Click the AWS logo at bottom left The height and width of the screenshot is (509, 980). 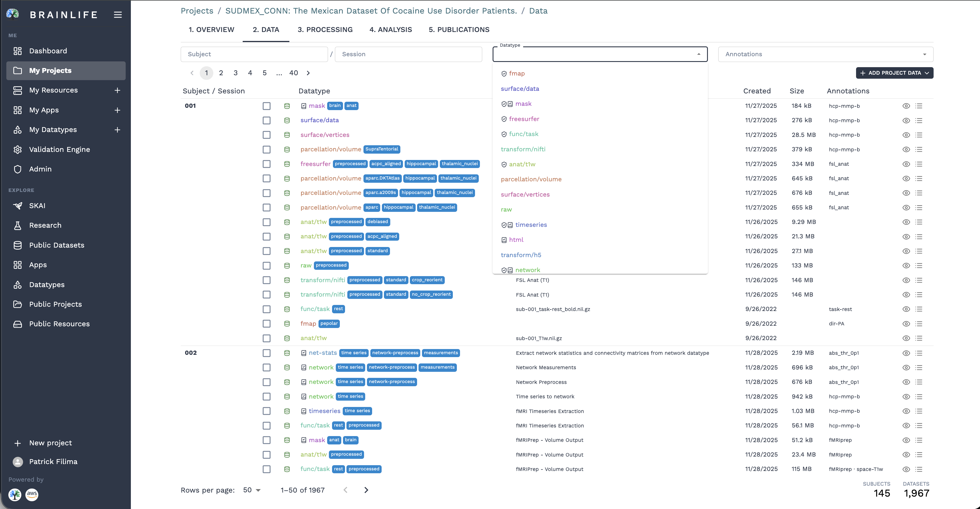tap(32, 494)
